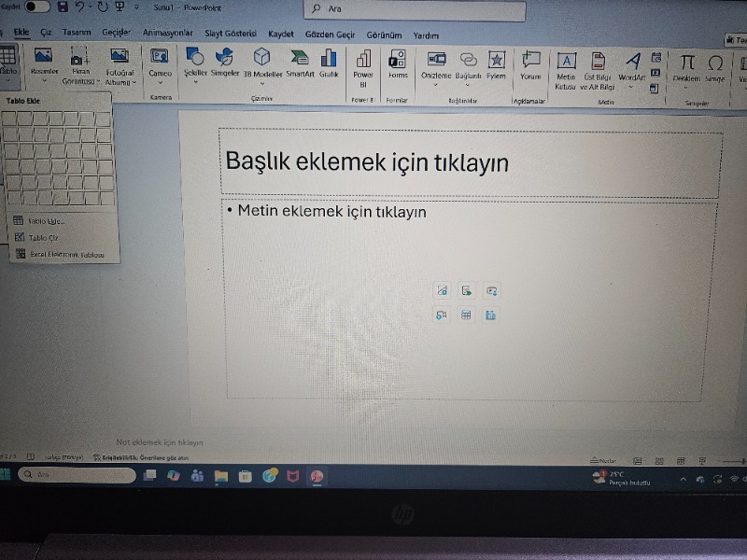Choose Tablo Ekle... from table menu
Viewport: 747px width, 560px height.
point(46,221)
